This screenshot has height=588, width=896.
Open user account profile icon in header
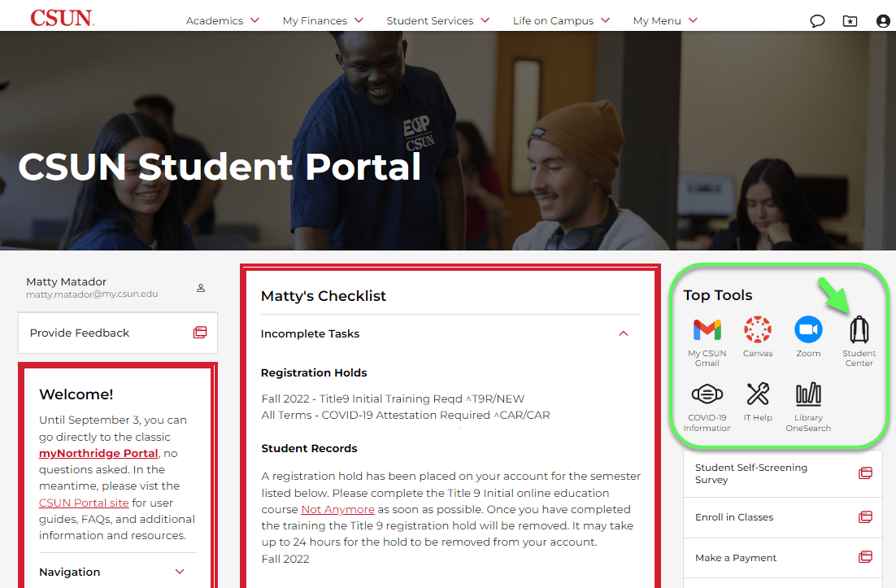pyautogui.click(x=883, y=21)
